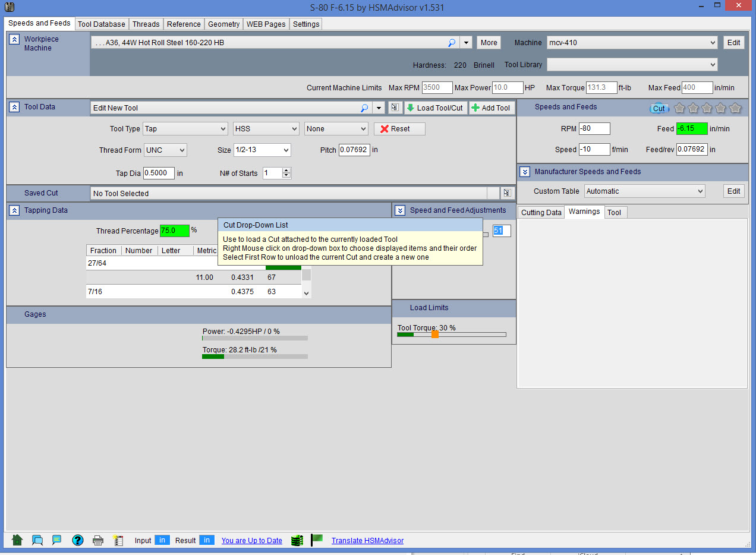The image size is (756, 555).
Task: Toggle the Input units 'in' switch
Action: tap(162, 540)
